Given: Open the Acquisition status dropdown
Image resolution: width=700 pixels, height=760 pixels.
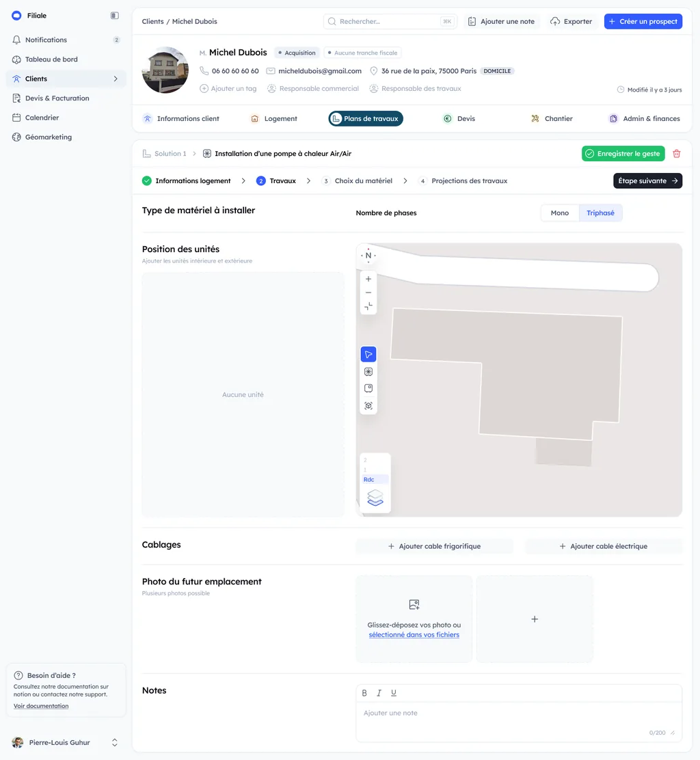Looking at the screenshot, I should (297, 53).
